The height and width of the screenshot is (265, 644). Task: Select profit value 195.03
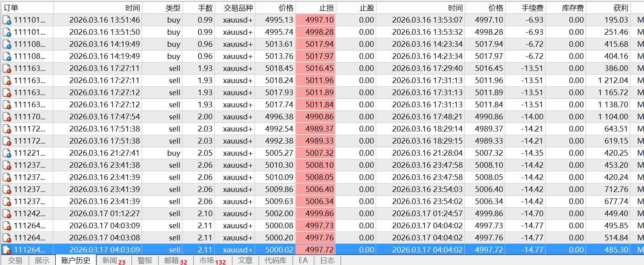616,20
